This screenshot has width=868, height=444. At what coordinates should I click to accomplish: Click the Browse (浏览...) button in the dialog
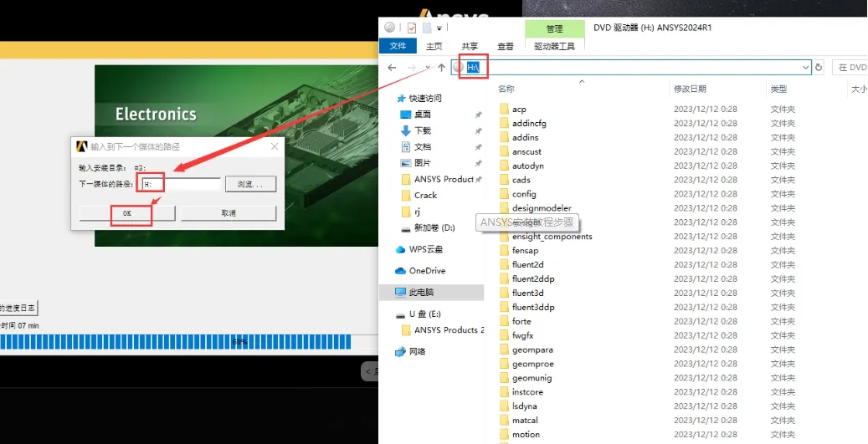click(x=250, y=184)
